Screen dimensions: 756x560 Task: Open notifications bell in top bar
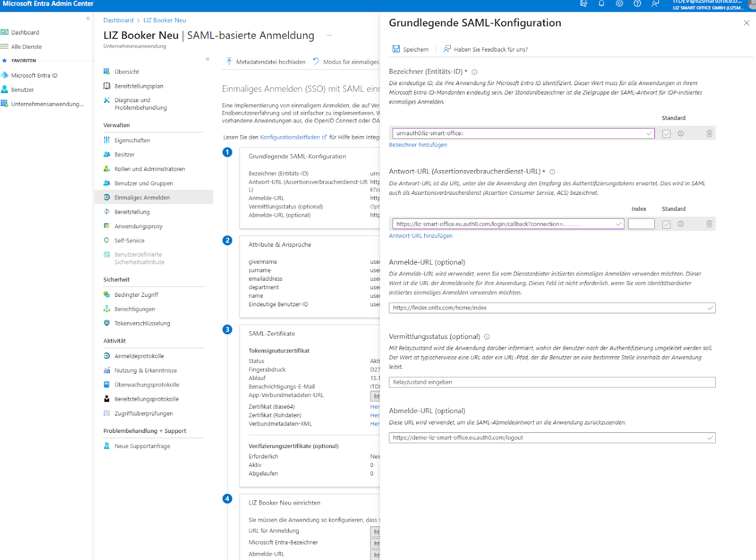coord(601,4)
